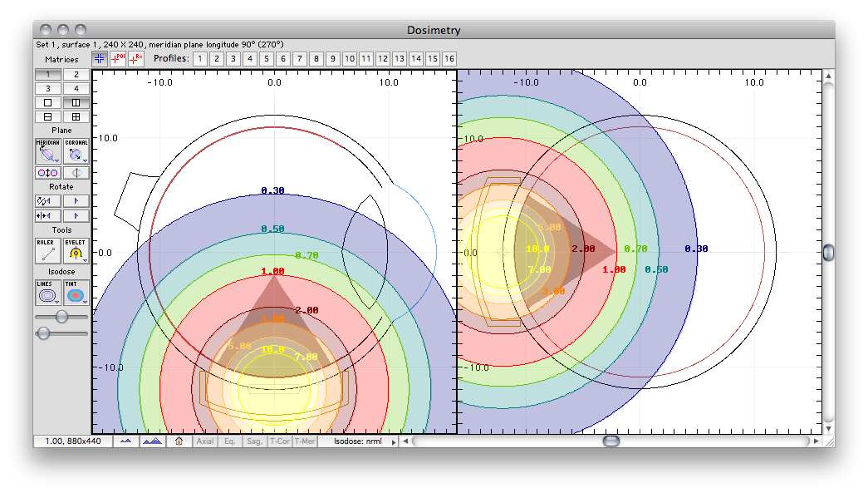Image resolution: width=868 pixels, height=493 pixels.
Task: Choose the four-pane grid layout icon
Action: [x=76, y=117]
